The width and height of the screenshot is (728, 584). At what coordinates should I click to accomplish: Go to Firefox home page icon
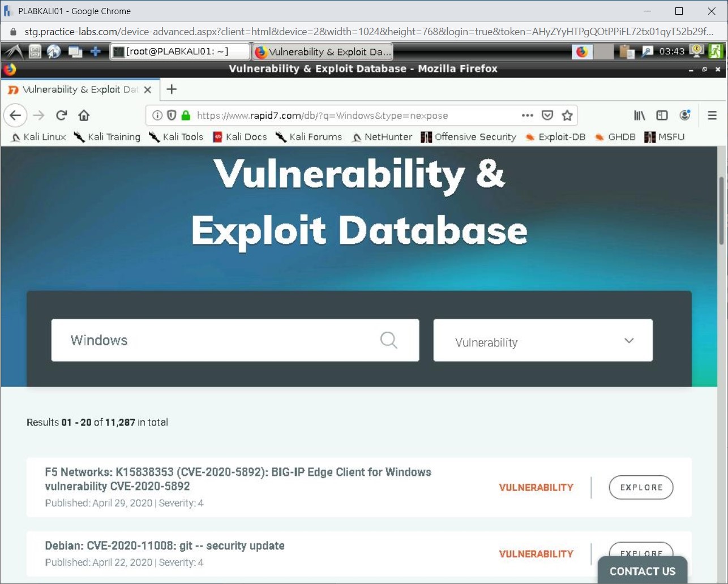coord(84,115)
